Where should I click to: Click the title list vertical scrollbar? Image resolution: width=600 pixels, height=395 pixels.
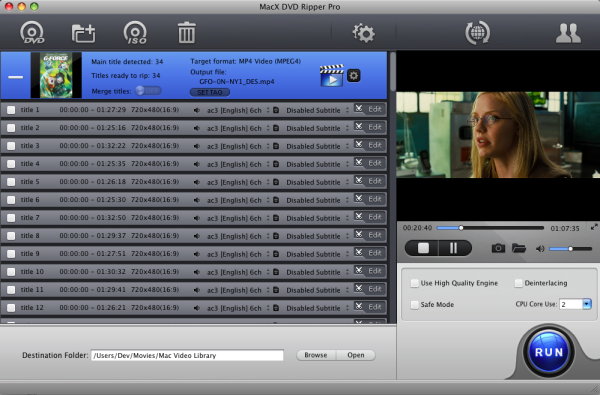393,72
